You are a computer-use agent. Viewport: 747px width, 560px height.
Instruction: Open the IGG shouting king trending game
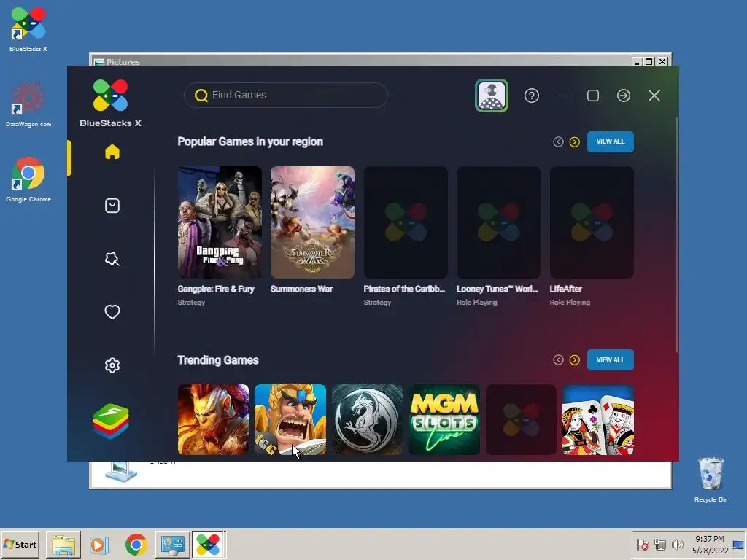290,419
